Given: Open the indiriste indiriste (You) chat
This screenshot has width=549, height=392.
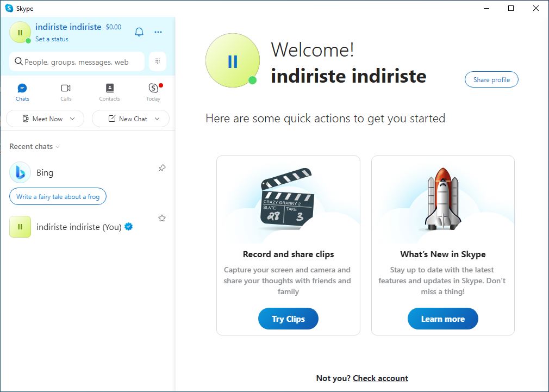Looking at the screenshot, I should (x=88, y=227).
